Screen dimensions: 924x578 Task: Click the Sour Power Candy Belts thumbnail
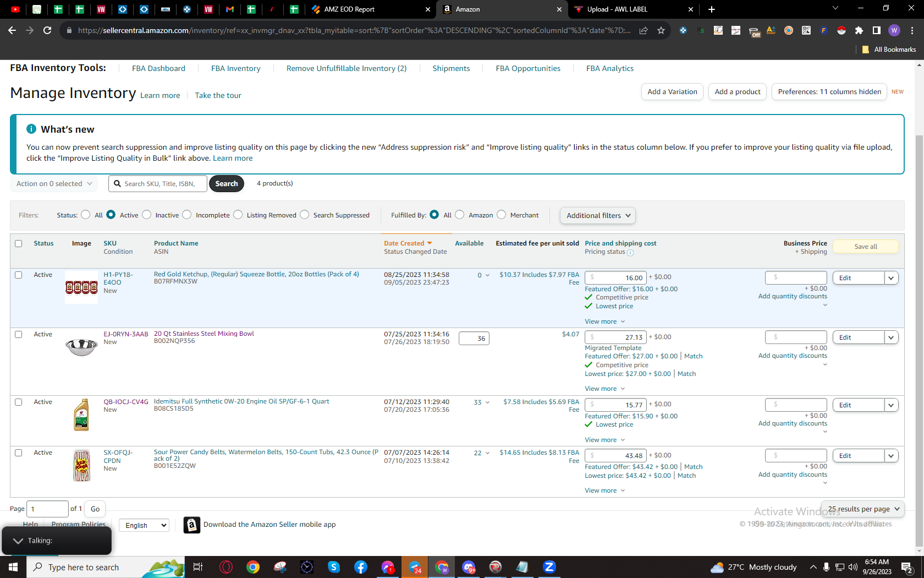pyautogui.click(x=81, y=466)
